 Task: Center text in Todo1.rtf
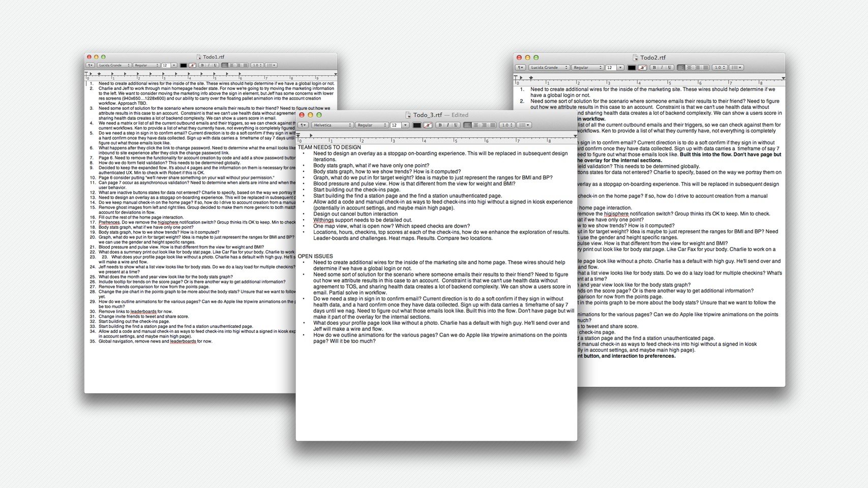point(232,65)
